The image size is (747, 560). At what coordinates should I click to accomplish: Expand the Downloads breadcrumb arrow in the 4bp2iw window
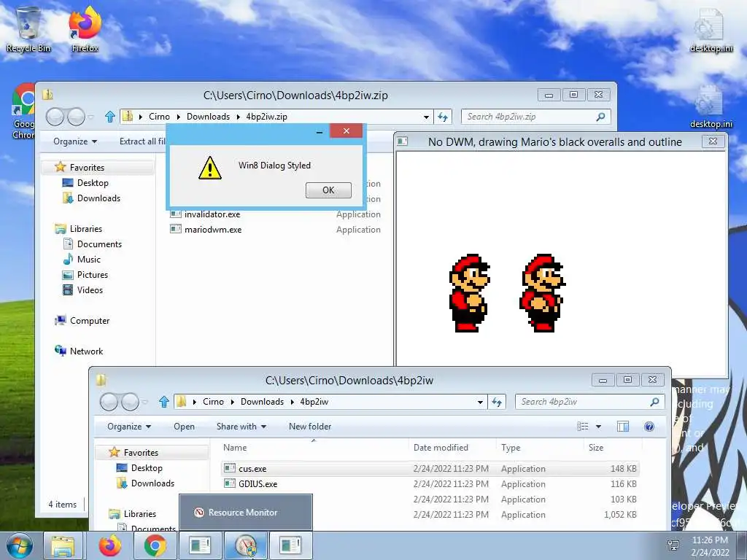(x=292, y=402)
